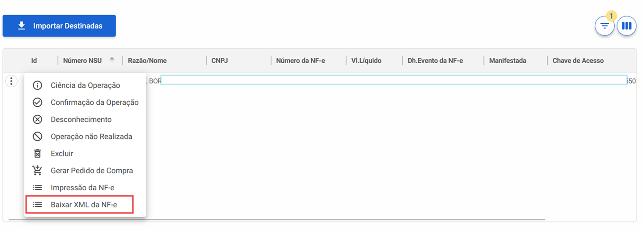Click list icon beside Impressão da NF-e

37,188
